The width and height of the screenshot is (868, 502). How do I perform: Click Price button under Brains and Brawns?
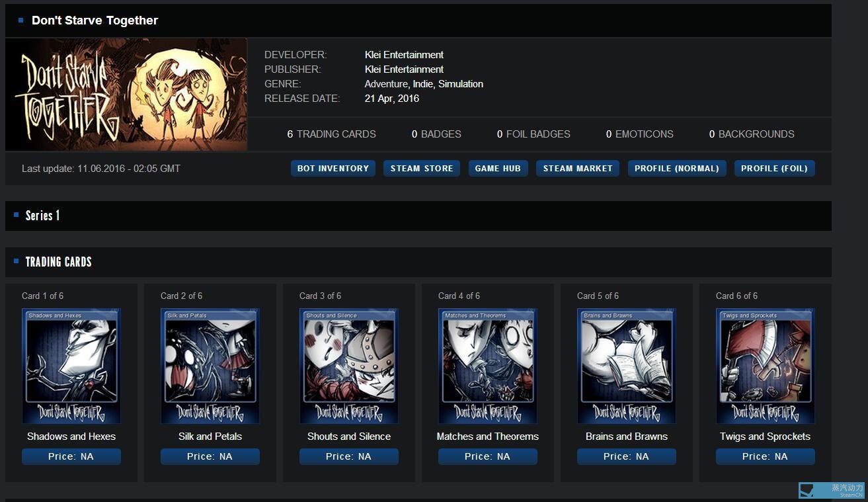[627, 456]
